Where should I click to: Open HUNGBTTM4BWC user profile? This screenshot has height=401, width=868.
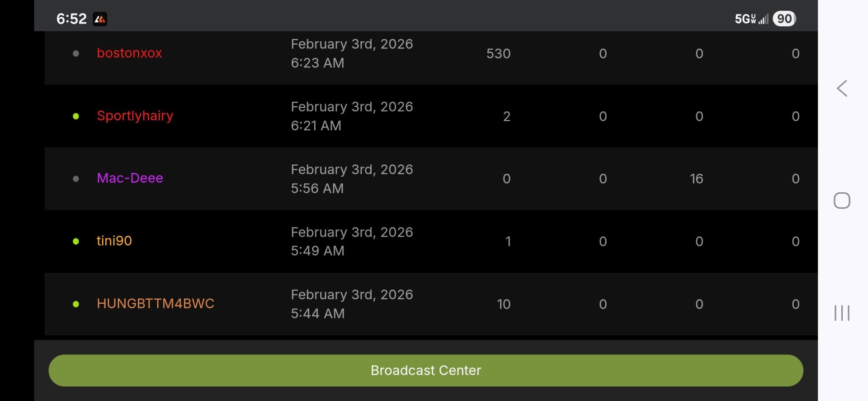[x=156, y=304]
